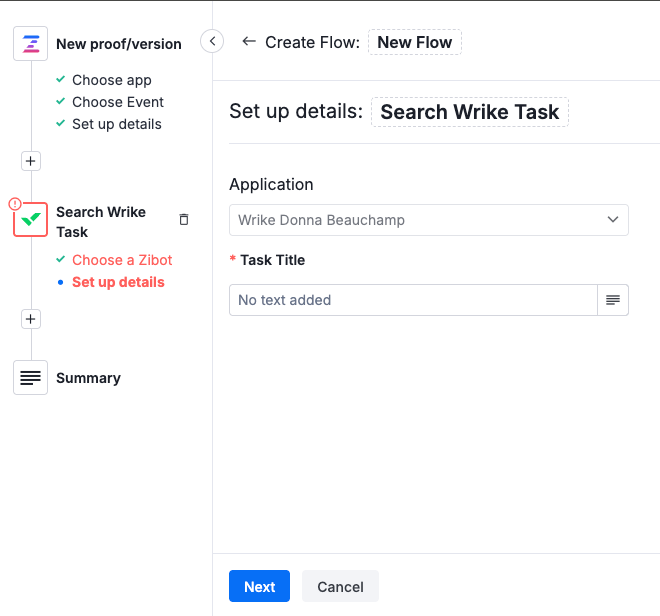Select the Choose a Zibot step
Screen dimensions: 660x616
point(122,260)
